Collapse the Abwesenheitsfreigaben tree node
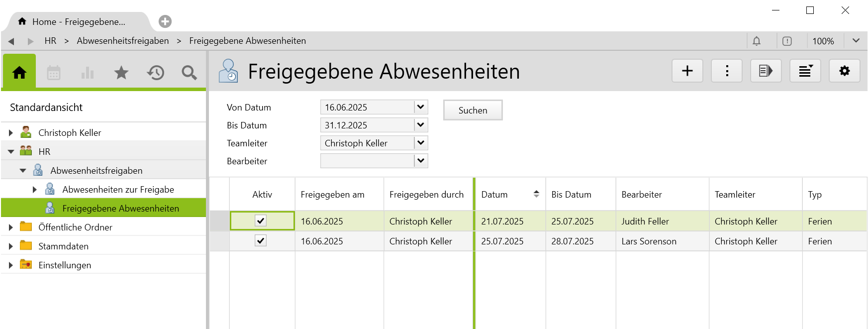 (23, 171)
